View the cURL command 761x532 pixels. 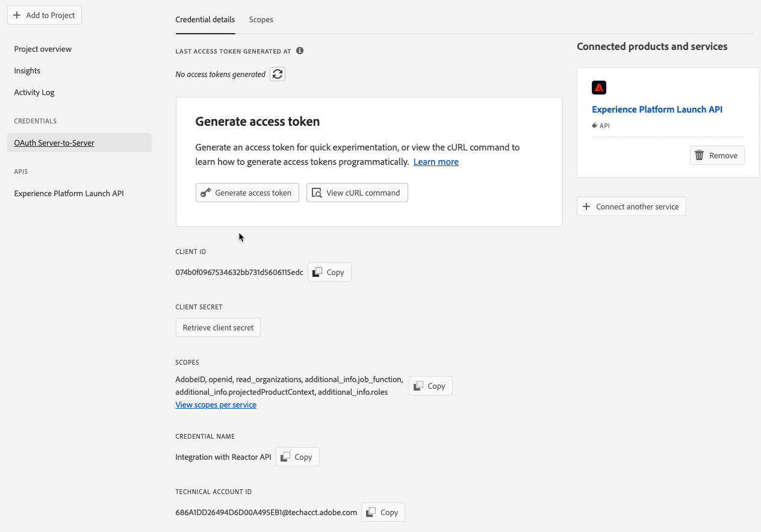pos(357,193)
